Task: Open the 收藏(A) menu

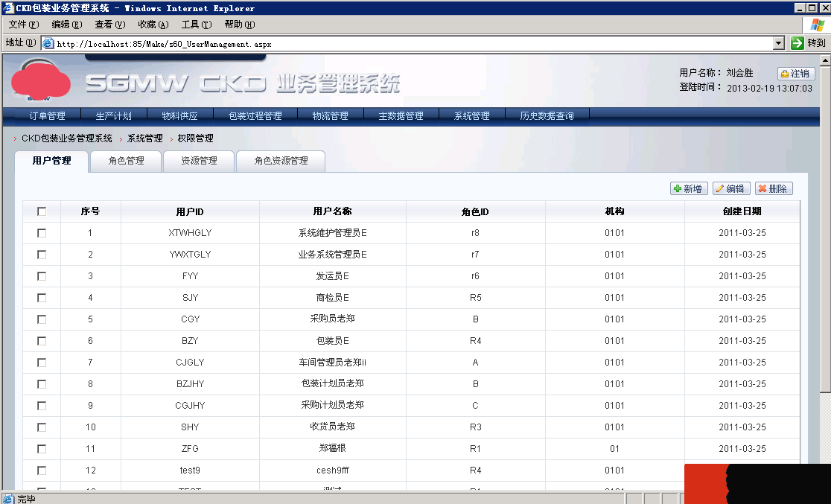Action: [x=153, y=25]
